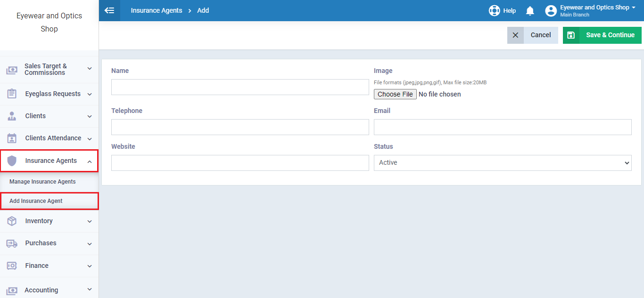Click Finance safe icon

tap(12, 266)
